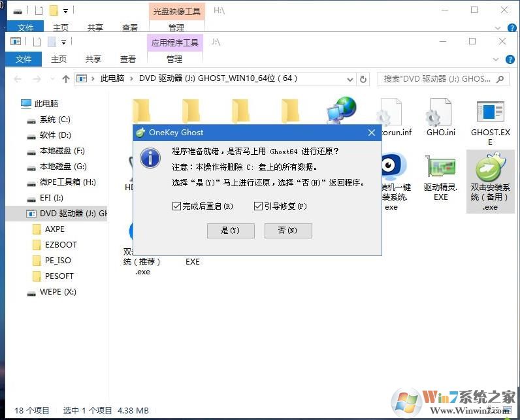Open quick access toolbar dropdown in J: window
The image size is (520, 420).
point(63,42)
